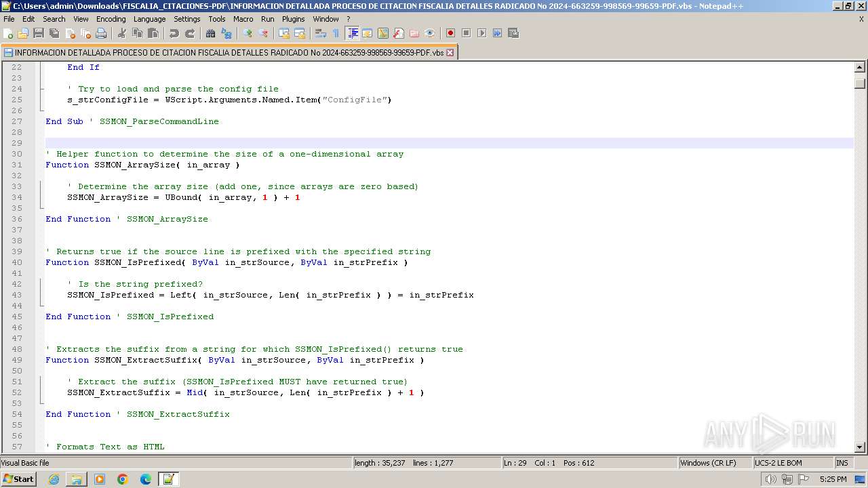Enable synchronized vertical scrolling
Image resolution: width=868 pixels, height=488 pixels.
(284, 33)
